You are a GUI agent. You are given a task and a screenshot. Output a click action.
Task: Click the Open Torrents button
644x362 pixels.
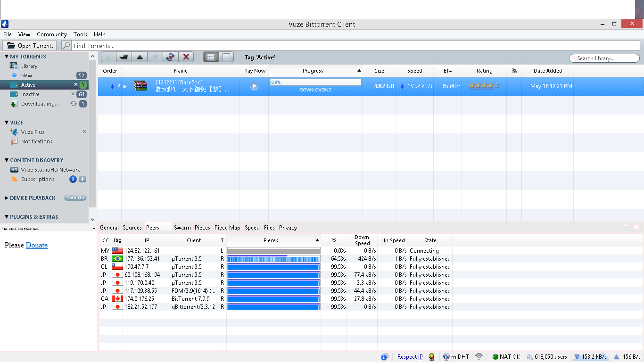pos(30,46)
